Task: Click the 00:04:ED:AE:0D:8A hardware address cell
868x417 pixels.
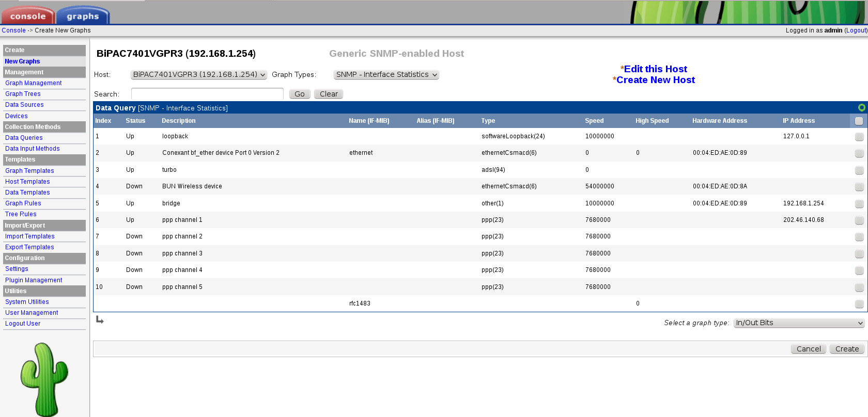Action: pos(720,186)
